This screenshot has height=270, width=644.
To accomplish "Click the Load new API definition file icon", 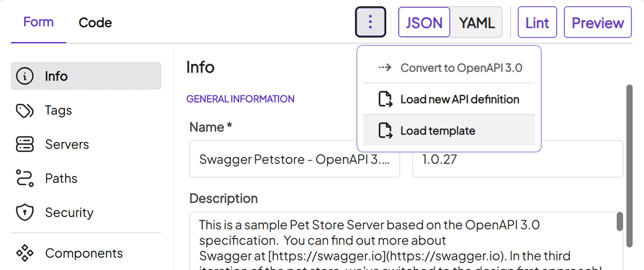I will (x=385, y=99).
